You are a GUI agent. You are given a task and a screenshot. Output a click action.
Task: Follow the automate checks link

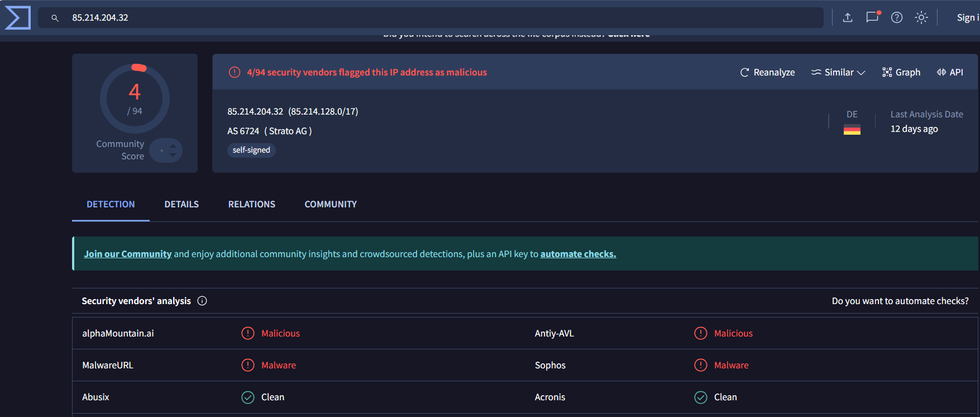coord(578,254)
